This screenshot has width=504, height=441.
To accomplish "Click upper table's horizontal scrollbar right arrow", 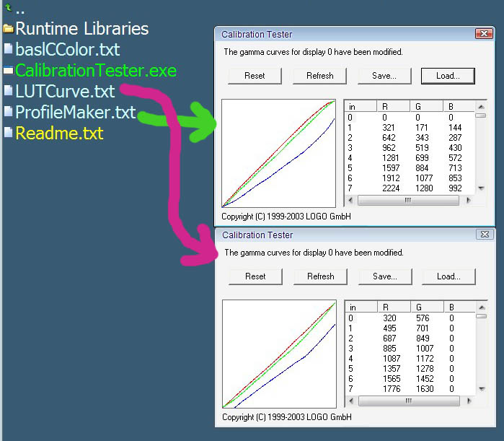I will (x=469, y=200).
